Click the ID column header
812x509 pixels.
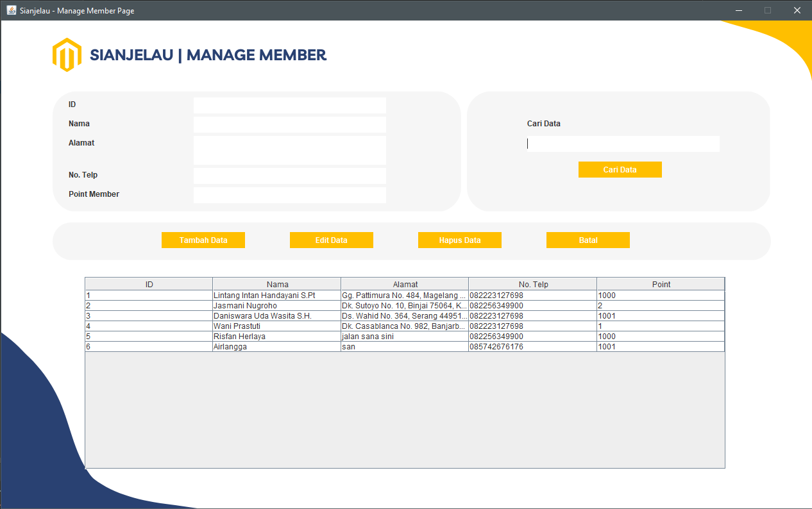coord(149,284)
